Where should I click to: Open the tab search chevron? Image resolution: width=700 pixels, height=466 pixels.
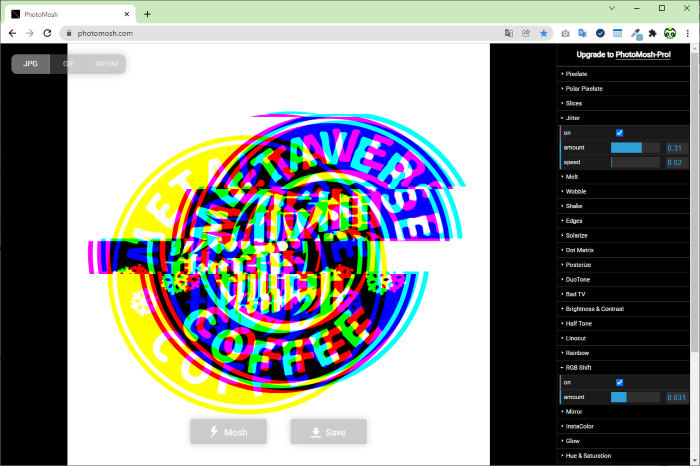[612, 8]
